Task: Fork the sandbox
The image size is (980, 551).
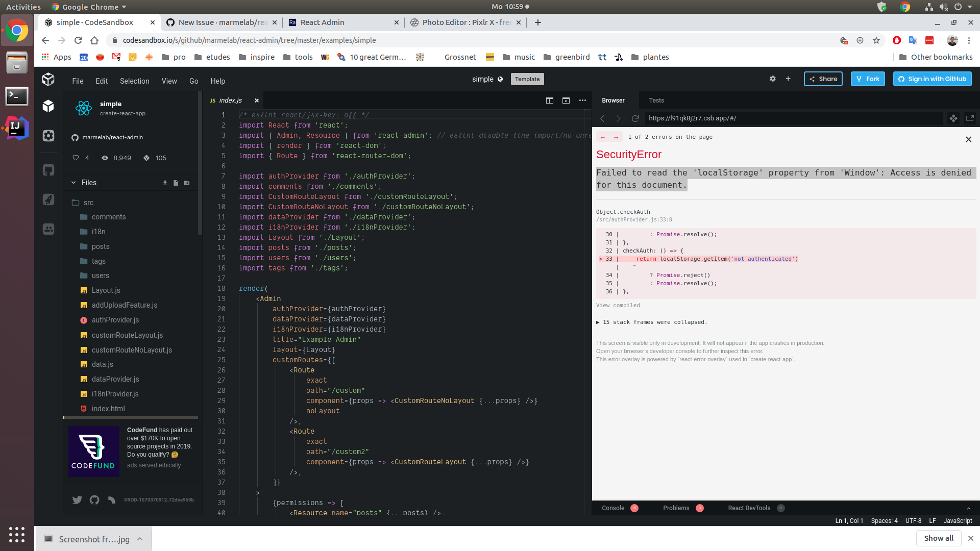Action: click(868, 79)
